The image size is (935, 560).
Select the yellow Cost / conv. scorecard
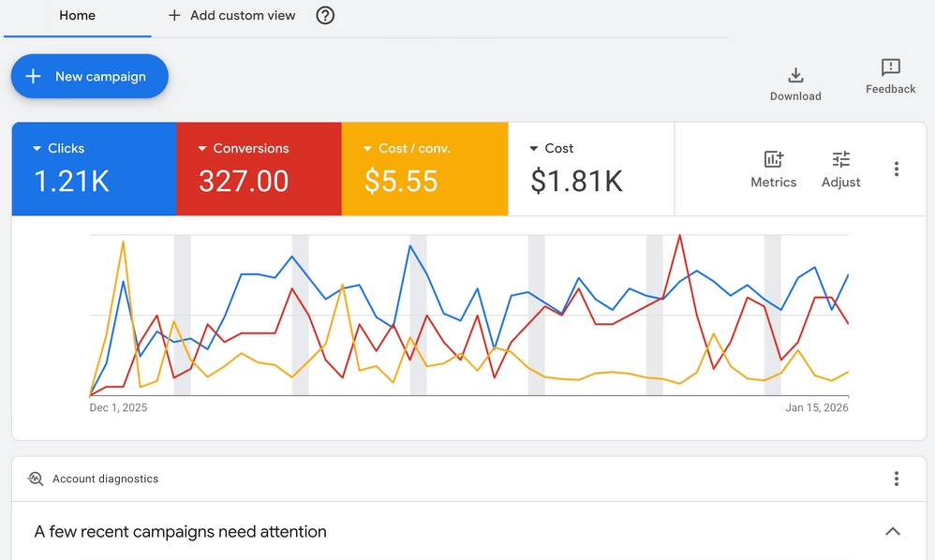[x=424, y=169]
